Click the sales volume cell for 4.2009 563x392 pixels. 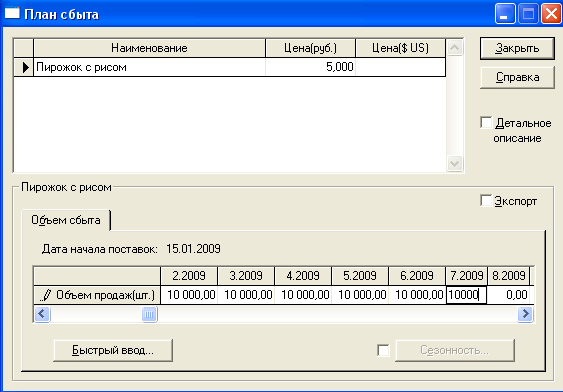303,295
